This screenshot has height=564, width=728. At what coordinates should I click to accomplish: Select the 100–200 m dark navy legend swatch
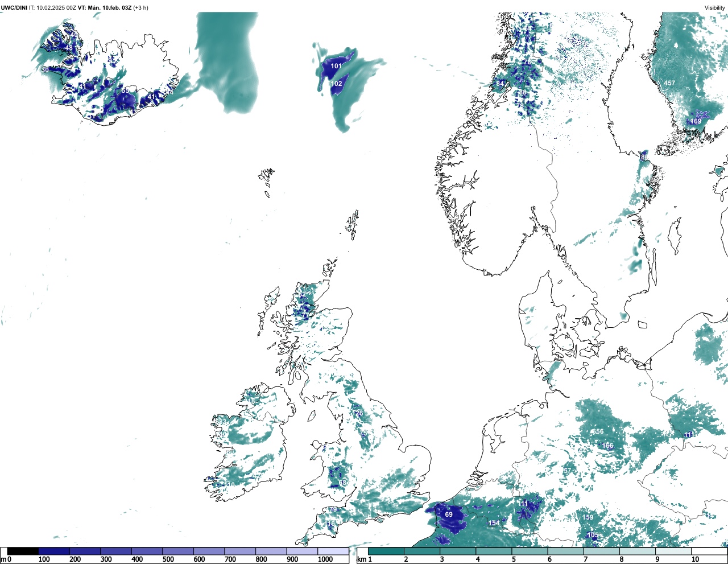click(54, 551)
